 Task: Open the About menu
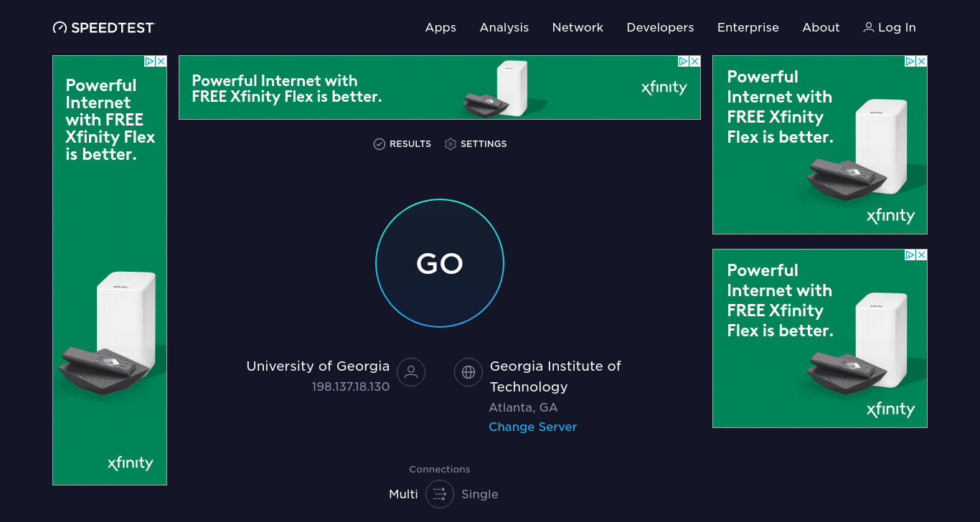tap(821, 27)
